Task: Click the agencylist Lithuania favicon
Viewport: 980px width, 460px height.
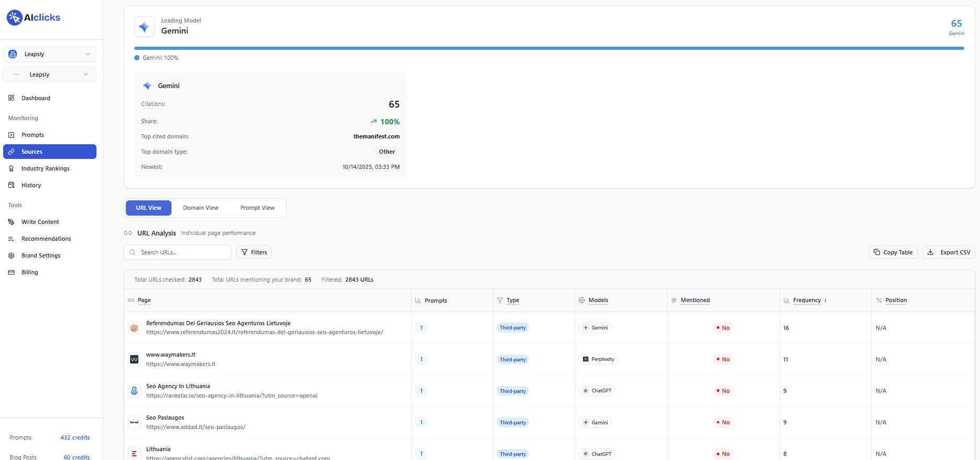Action: 134,454
